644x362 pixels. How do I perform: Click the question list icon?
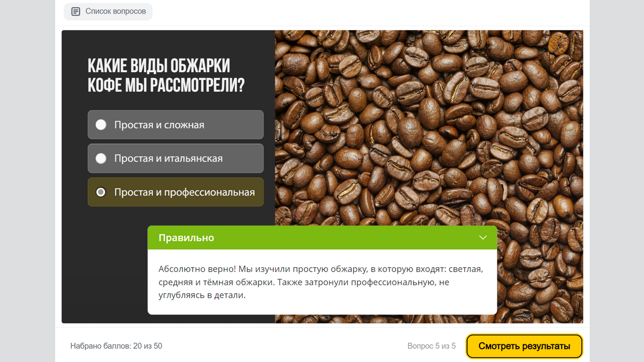tap(76, 12)
